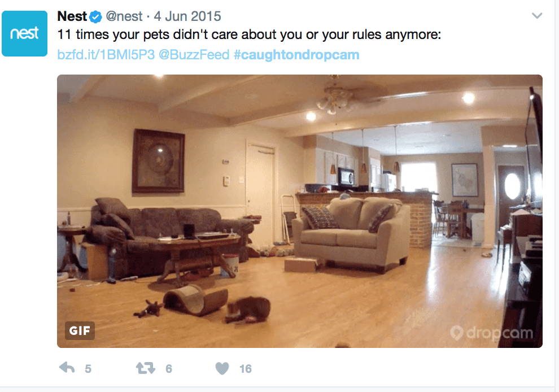
Task: Open the #caughtondropcam hashtag
Action: (x=296, y=55)
